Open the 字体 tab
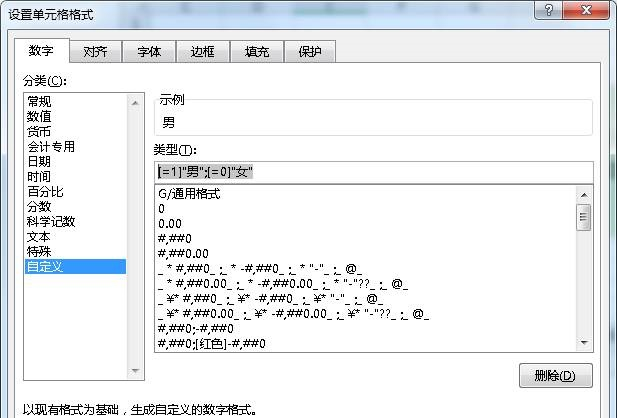617x418 pixels. click(149, 52)
